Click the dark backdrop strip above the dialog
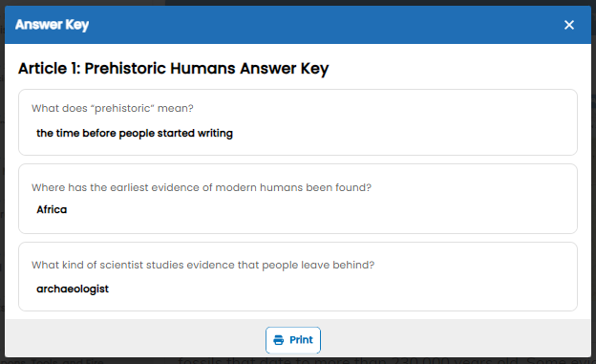 pos(380,3)
